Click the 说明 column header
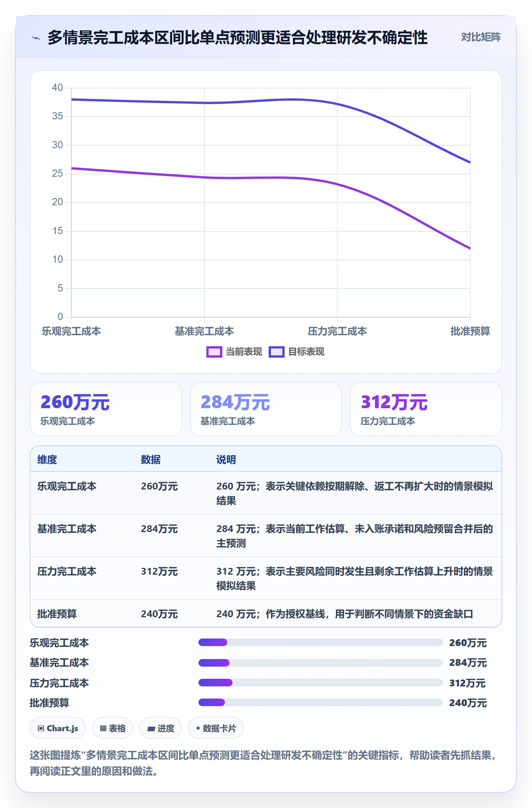The height and width of the screenshot is (808, 532). [226, 460]
